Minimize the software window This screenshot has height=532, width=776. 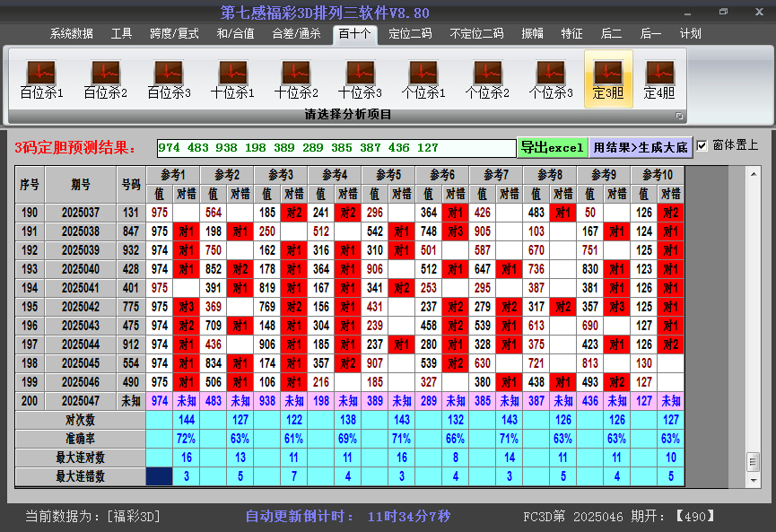click(688, 13)
